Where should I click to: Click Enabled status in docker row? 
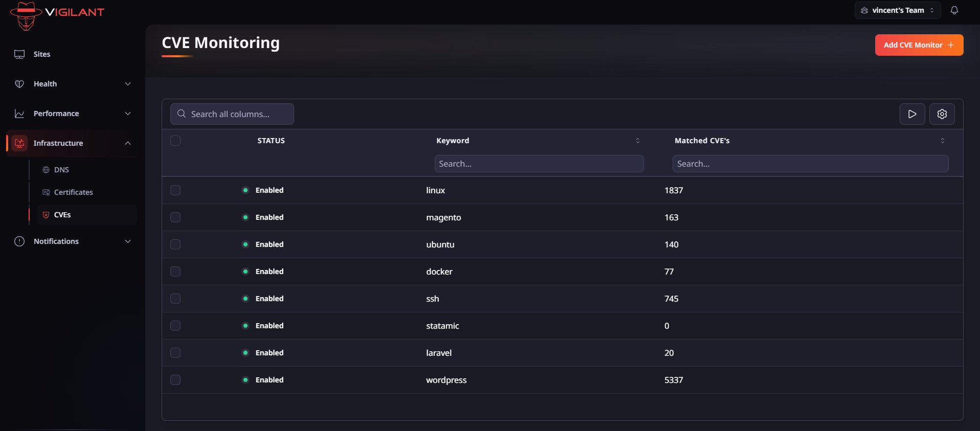tap(270, 271)
